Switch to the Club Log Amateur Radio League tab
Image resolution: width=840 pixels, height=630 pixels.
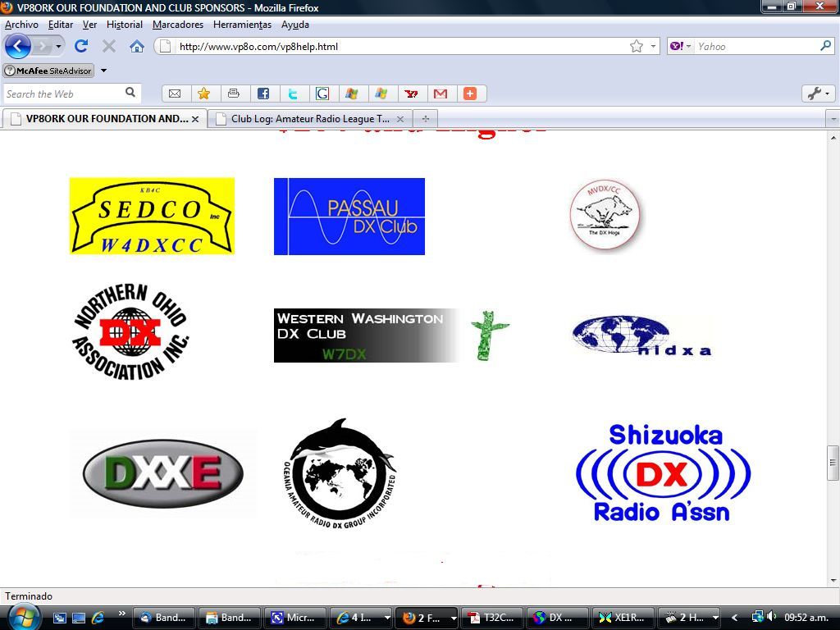coord(309,119)
